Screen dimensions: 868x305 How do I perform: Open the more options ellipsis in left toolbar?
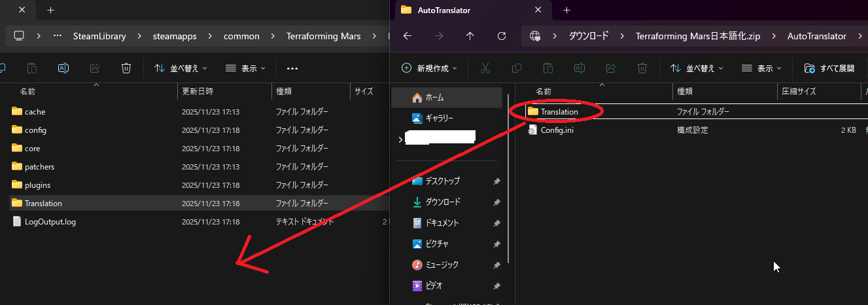tap(292, 68)
